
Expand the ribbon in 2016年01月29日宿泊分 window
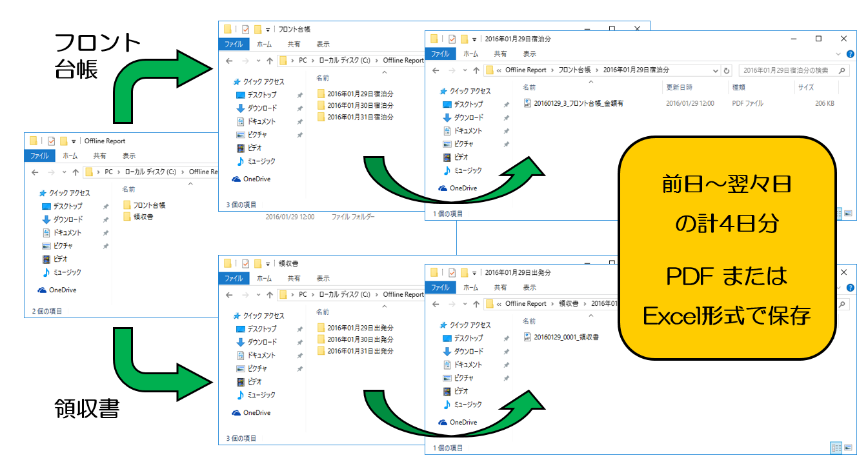(x=839, y=54)
